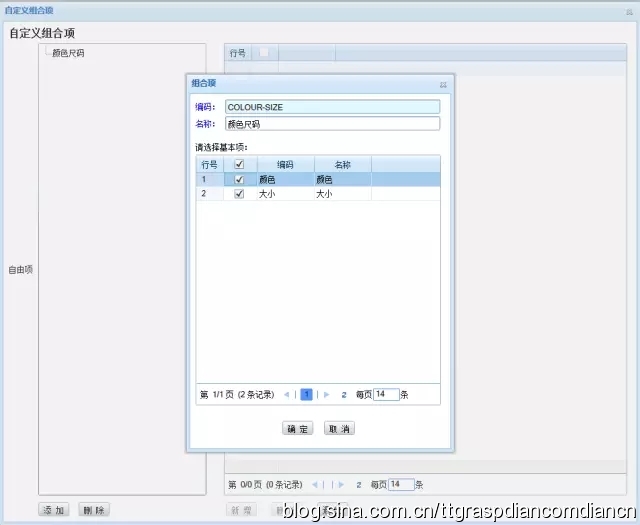
Task: Sort by the 名称 column header
Action: [342, 164]
